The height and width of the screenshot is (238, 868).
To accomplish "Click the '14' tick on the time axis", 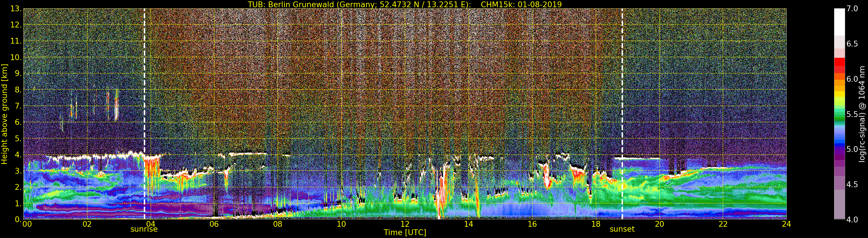I will coord(468,224).
